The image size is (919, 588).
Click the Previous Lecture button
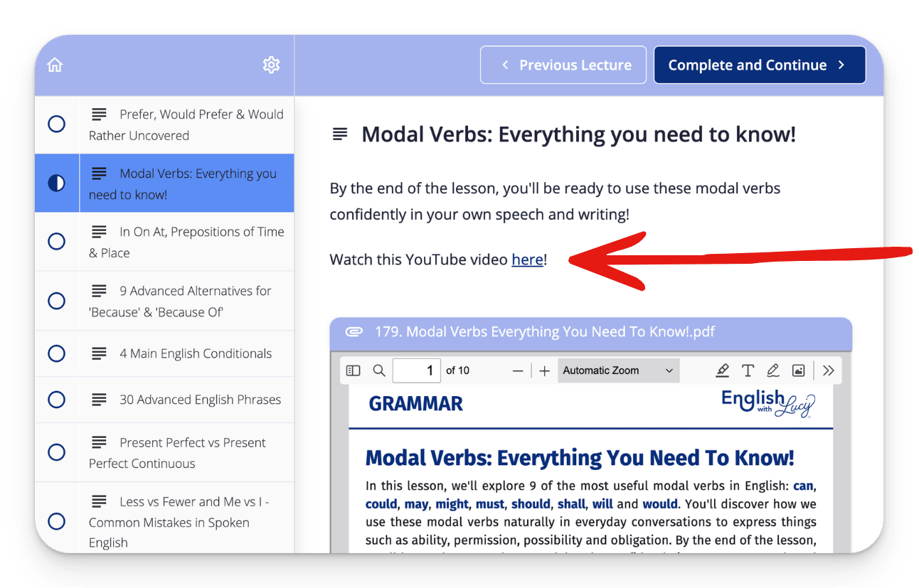pos(563,65)
